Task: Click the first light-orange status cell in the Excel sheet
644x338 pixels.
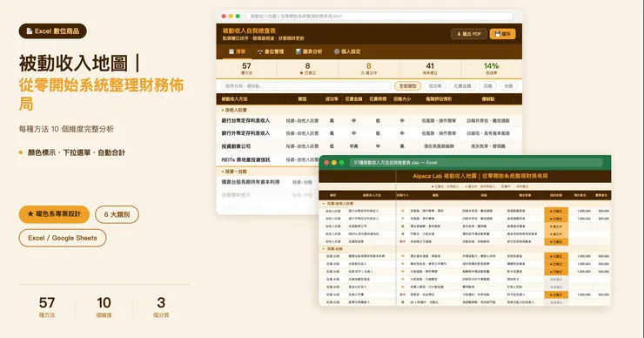Action: 556,226
